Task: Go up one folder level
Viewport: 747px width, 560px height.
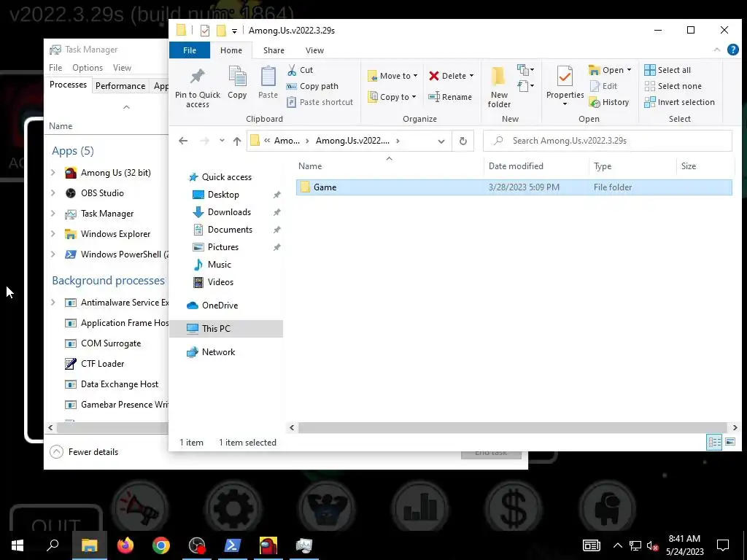Action: [237, 141]
